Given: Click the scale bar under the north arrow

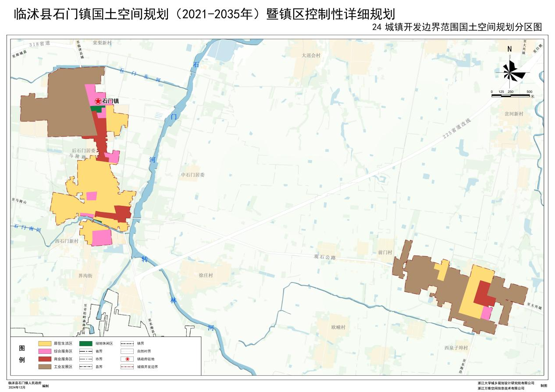Looking at the screenshot, I should [511, 95].
